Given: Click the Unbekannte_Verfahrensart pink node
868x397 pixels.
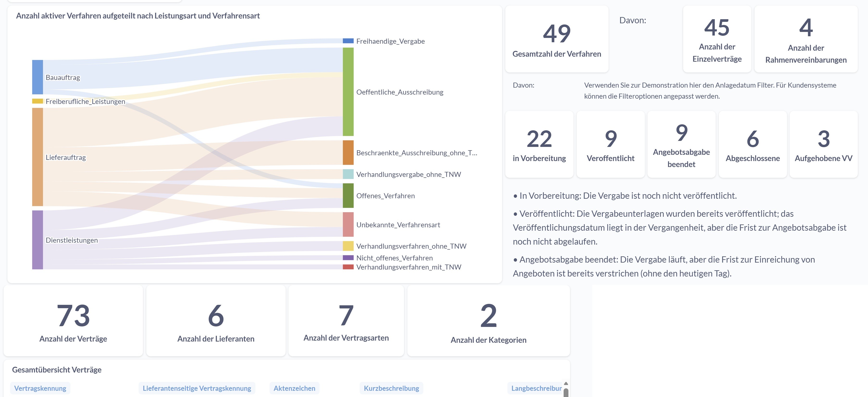Looking at the screenshot, I should click(348, 224).
